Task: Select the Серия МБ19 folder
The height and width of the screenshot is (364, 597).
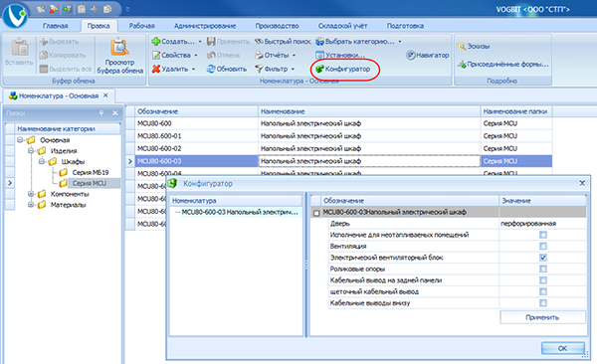Action: pos(91,172)
